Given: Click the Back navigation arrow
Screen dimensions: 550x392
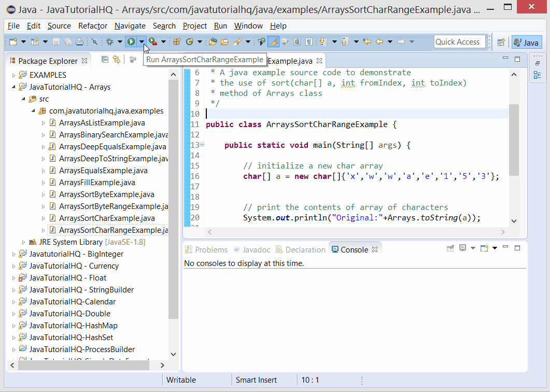Looking at the screenshot, I should [x=379, y=42].
